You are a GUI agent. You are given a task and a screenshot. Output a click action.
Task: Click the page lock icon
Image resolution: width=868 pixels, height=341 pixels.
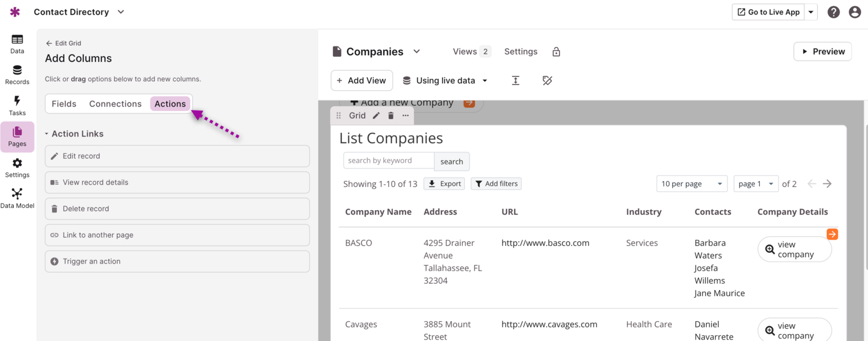(x=556, y=52)
